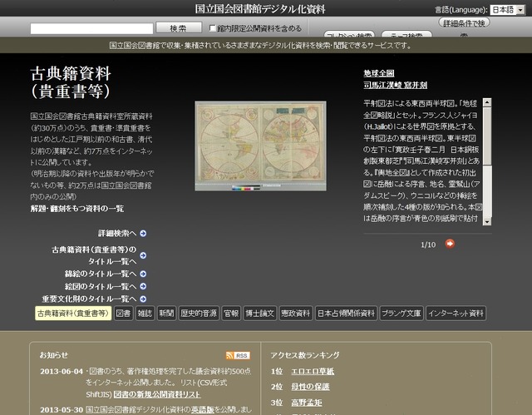Toggle 館内限定公開資料を含める checkbox
The width and height of the screenshot is (532, 415).
tap(213, 28)
